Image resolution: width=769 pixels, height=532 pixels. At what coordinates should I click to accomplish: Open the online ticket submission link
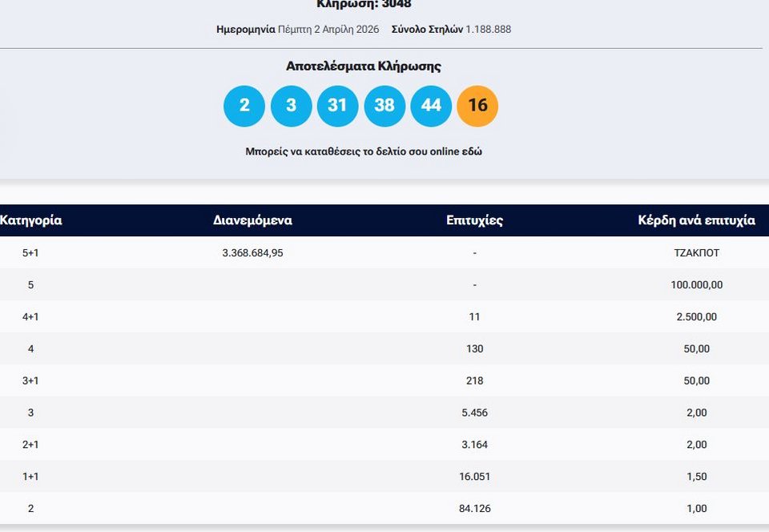point(364,151)
